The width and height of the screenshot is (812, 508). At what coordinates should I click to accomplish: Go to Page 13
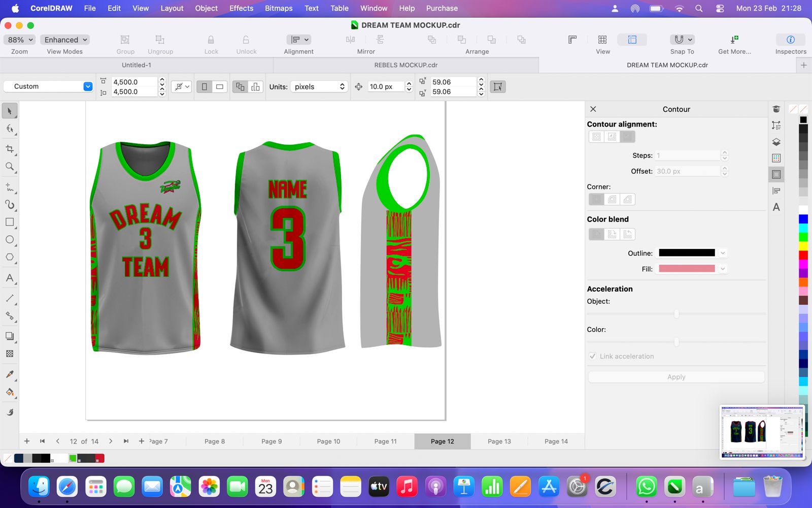pos(499,441)
